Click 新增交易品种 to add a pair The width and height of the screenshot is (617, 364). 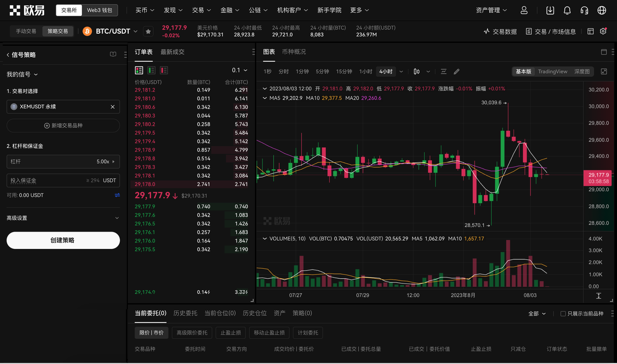tap(63, 125)
